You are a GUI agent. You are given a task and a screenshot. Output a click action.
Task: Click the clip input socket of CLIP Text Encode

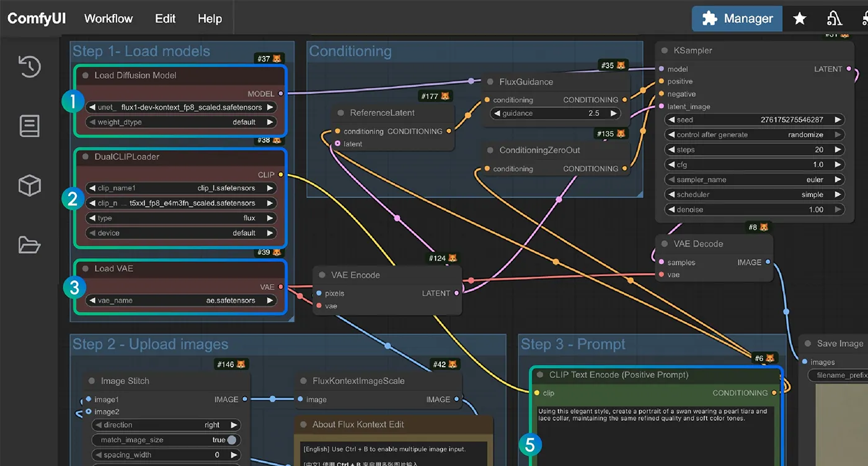(536, 393)
